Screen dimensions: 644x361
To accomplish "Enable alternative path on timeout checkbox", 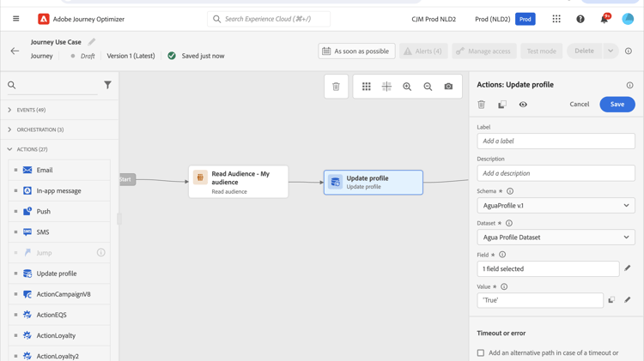I will click(x=481, y=352).
